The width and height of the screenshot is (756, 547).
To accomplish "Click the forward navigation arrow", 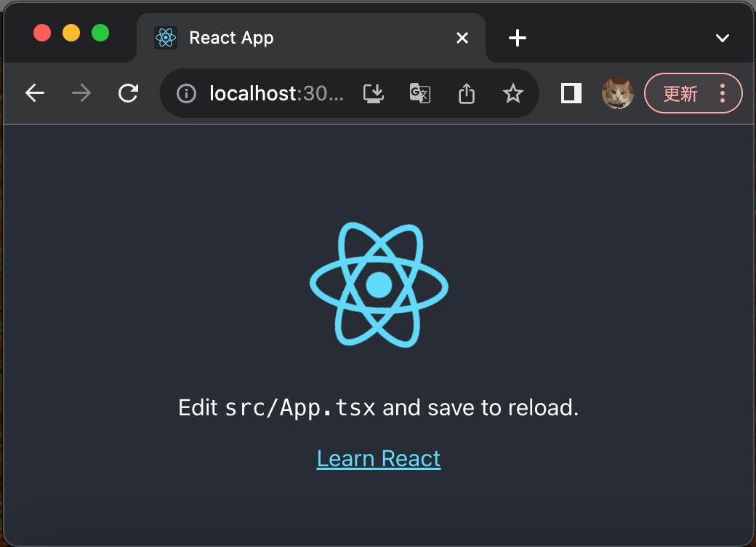I will [x=81, y=93].
